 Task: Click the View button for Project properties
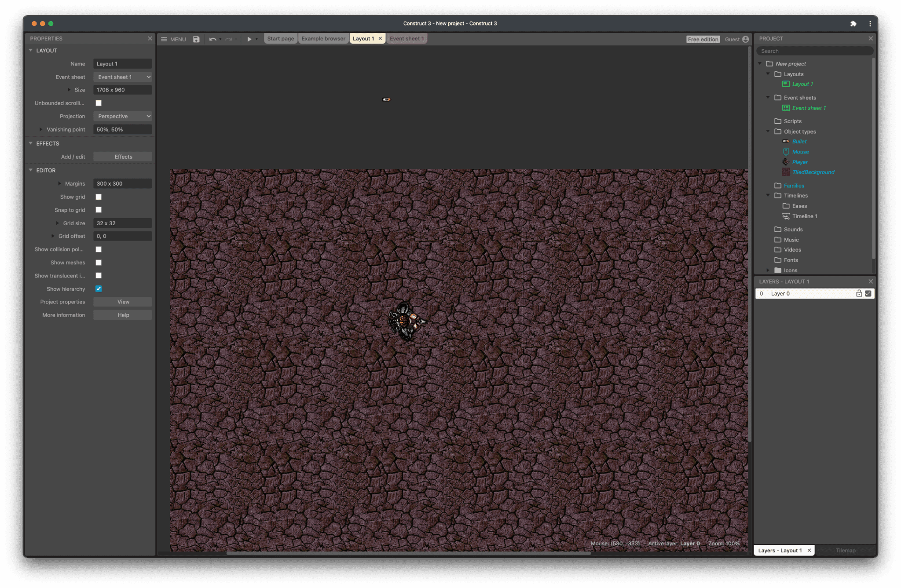123,301
